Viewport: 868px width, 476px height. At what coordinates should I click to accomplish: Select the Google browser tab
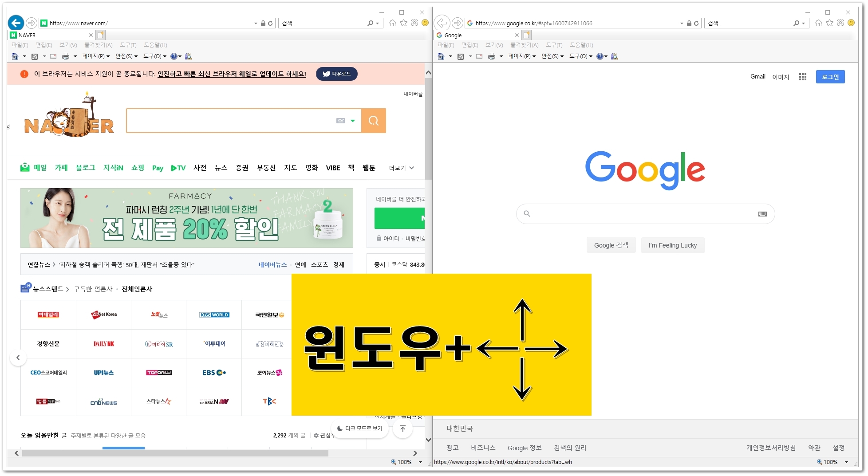pyautogui.click(x=477, y=35)
